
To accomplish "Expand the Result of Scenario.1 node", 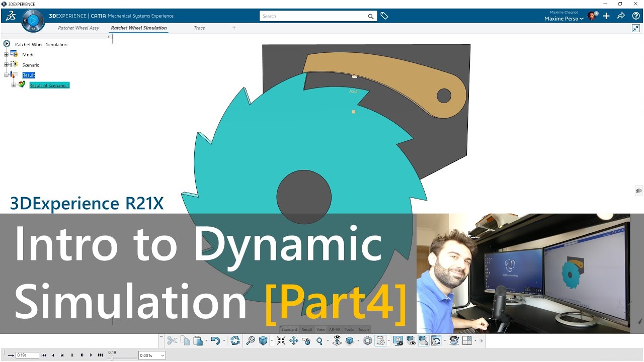I will [14, 85].
